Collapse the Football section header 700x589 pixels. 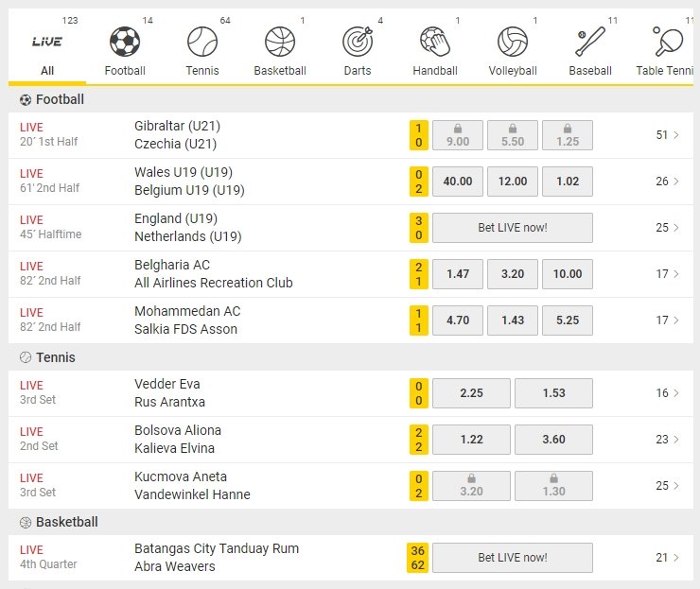[x=61, y=99]
